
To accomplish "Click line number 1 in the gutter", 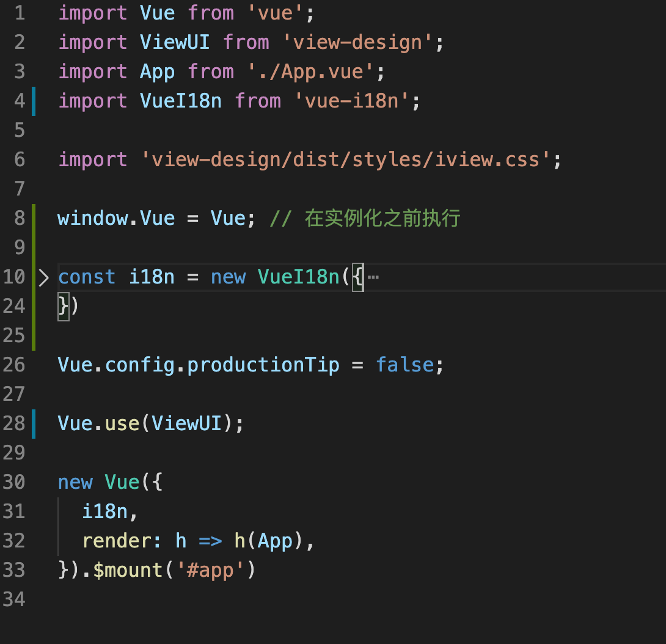I will [x=19, y=12].
